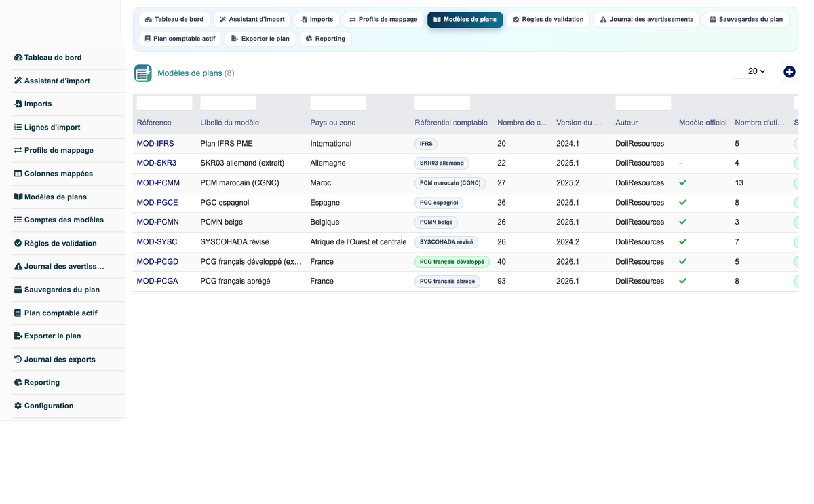Switch to the Profils de mappage top tab

[383, 20]
